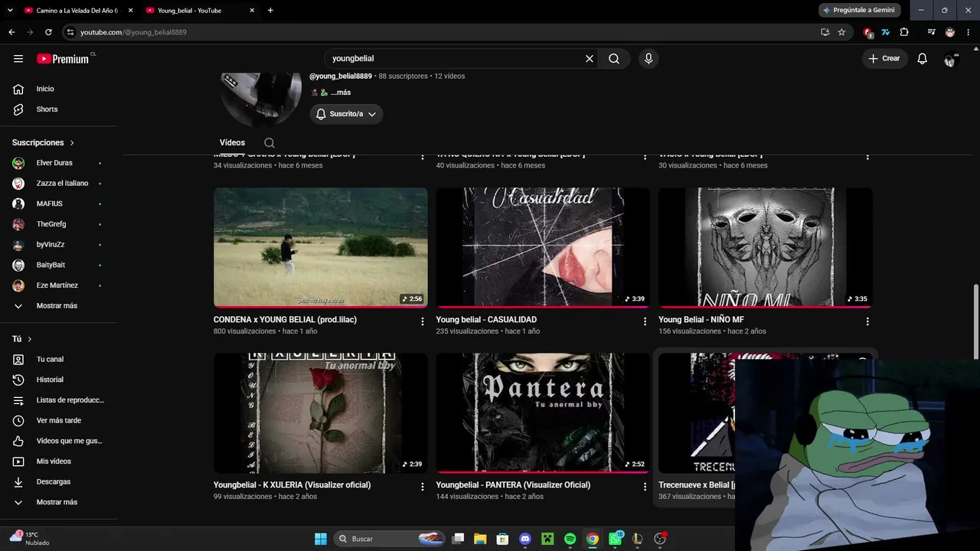Open the Chrome extensions puzzle icon

pos(904,32)
